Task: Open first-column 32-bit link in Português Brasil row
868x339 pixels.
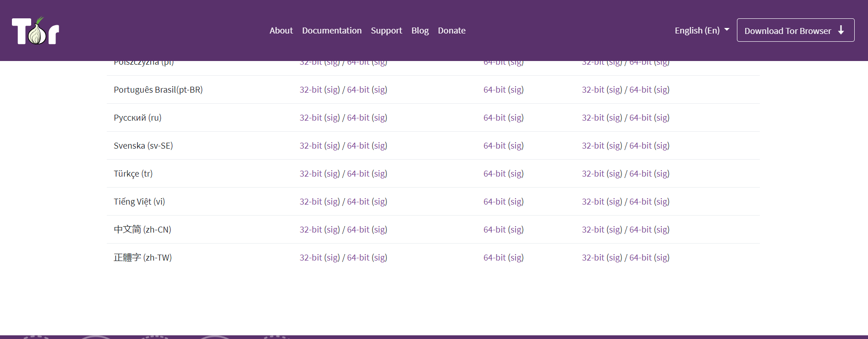Action: (311, 89)
